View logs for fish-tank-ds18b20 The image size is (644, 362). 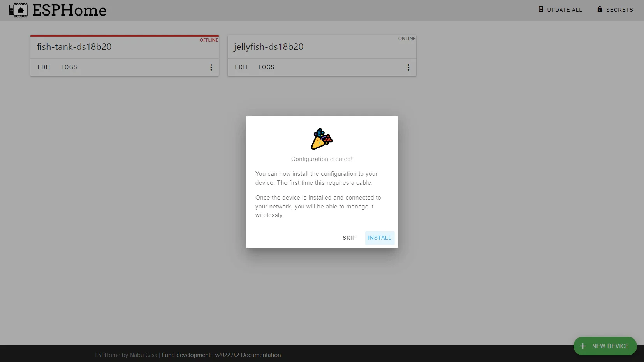click(x=69, y=67)
